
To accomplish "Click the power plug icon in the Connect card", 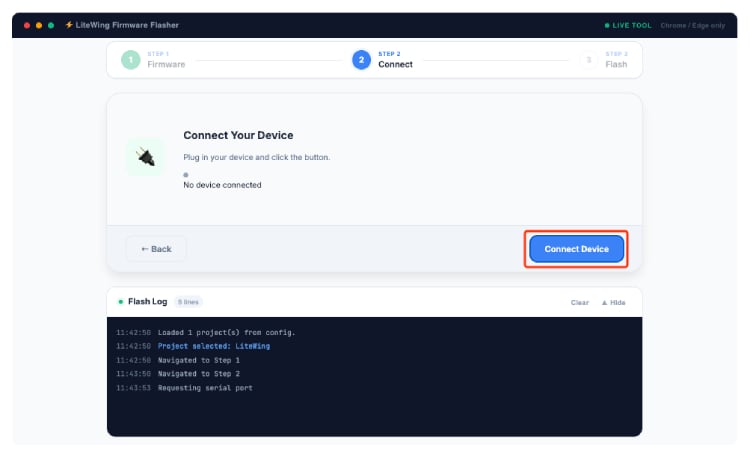I will [x=145, y=157].
